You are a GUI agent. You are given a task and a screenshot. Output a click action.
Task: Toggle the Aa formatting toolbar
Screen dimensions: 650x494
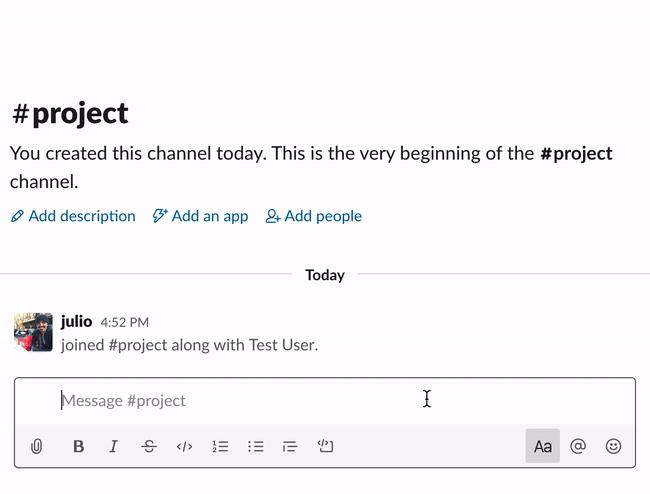542,446
